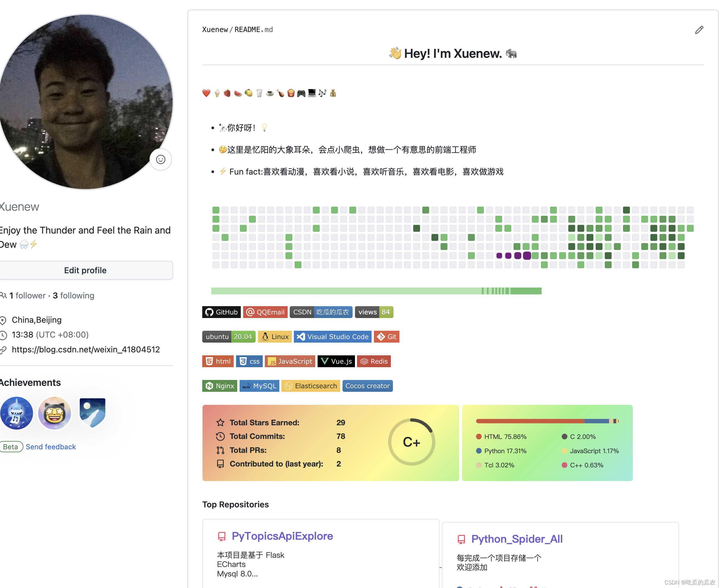The height and width of the screenshot is (588, 720).
Task: Open the GitHub badge link
Action: [221, 312]
